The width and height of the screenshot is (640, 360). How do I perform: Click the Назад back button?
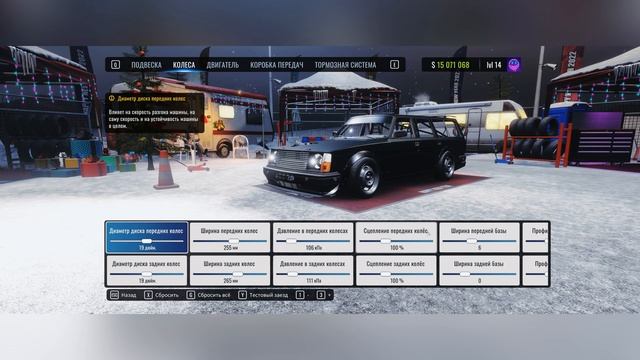(129, 295)
